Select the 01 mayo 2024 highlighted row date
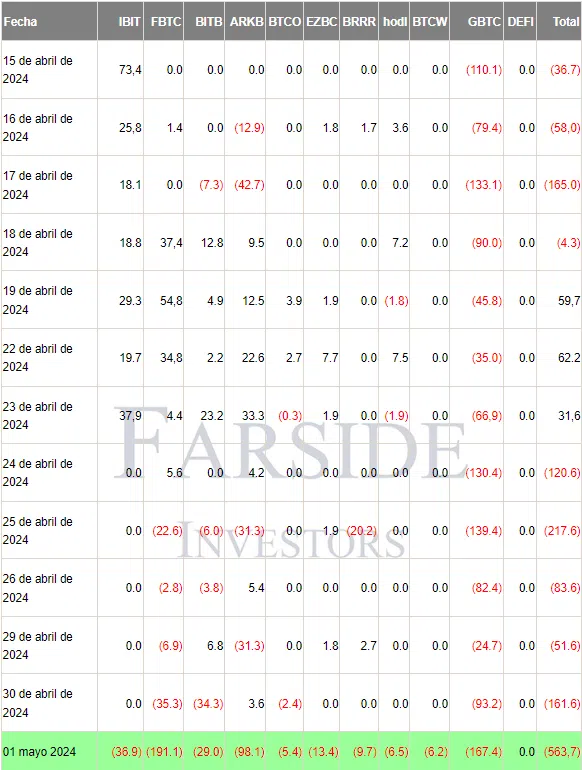This screenshot has height=770, width=582. pos(39,752)
